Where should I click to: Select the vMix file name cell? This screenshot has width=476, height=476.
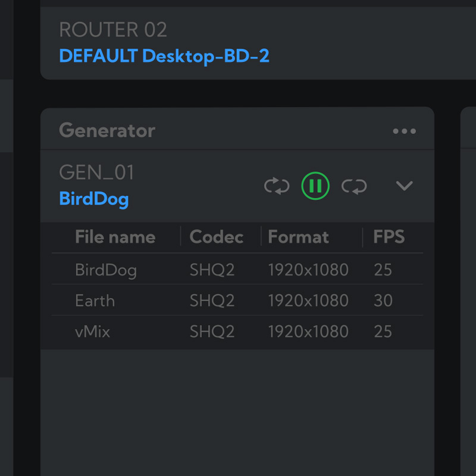pyautogui.click(x=93, y=331)
